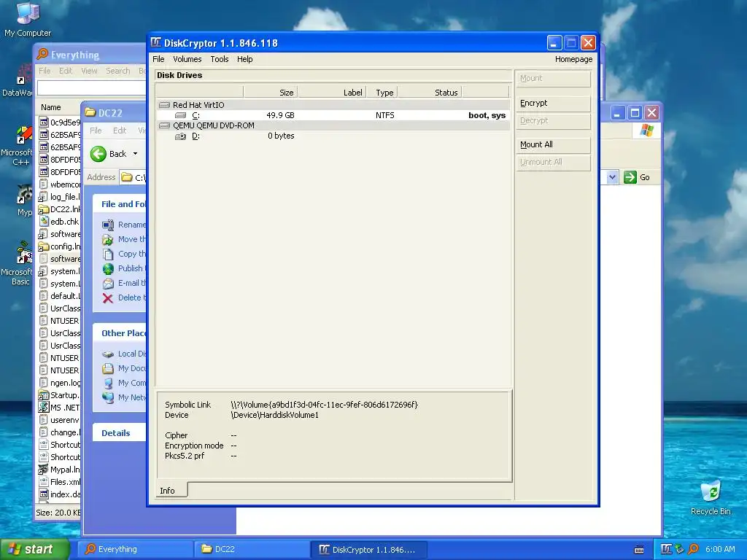
Task: Click the 0 bytes size cell
Action: coord(281,136)
